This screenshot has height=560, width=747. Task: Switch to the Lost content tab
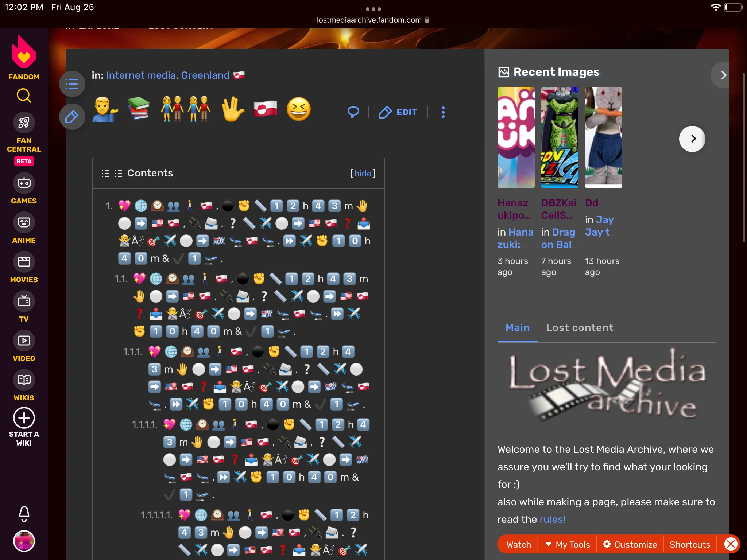click(x=580, y=327)
